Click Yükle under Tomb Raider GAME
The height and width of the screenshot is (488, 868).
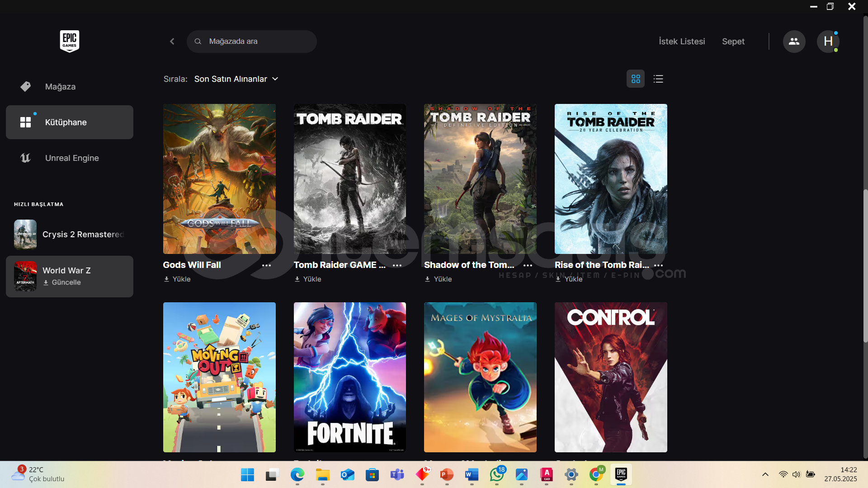coord(308,279)
